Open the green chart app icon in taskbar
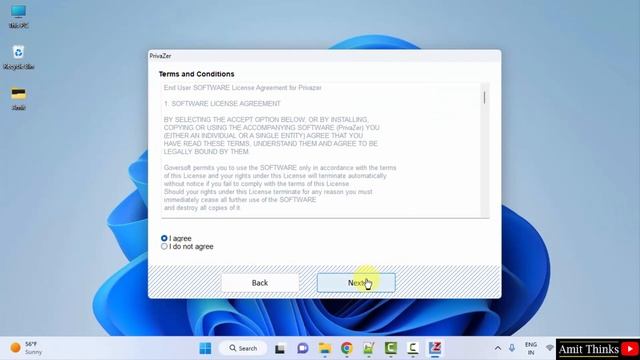 point(369,348)
